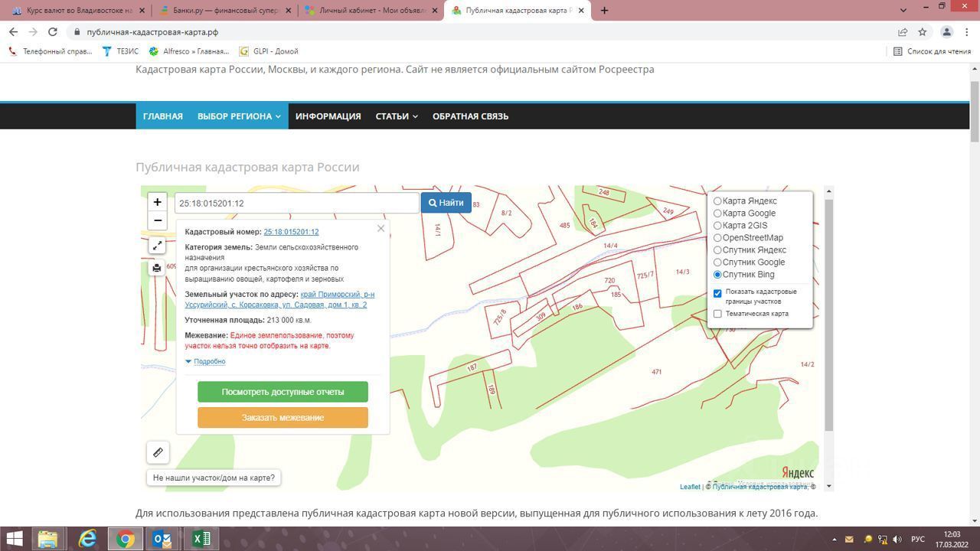Open ГЛАВНАЯ navigation item

point(163,116)
